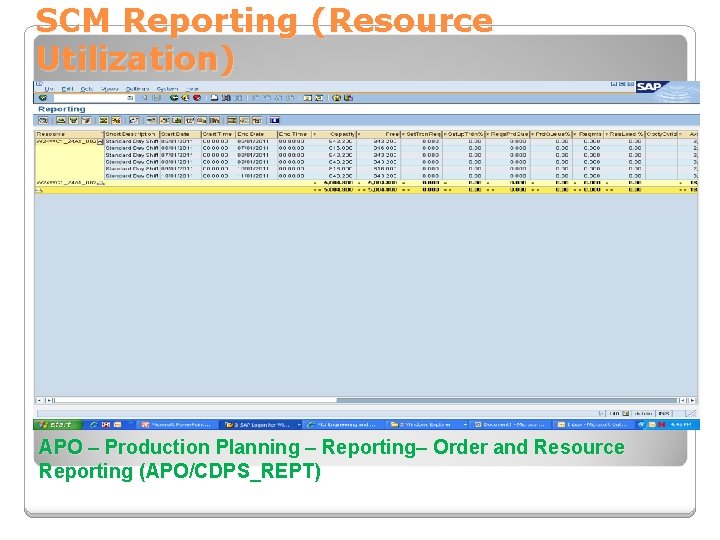
Task: Click the Generate Shortcut icon
Action: coord(319,98)
